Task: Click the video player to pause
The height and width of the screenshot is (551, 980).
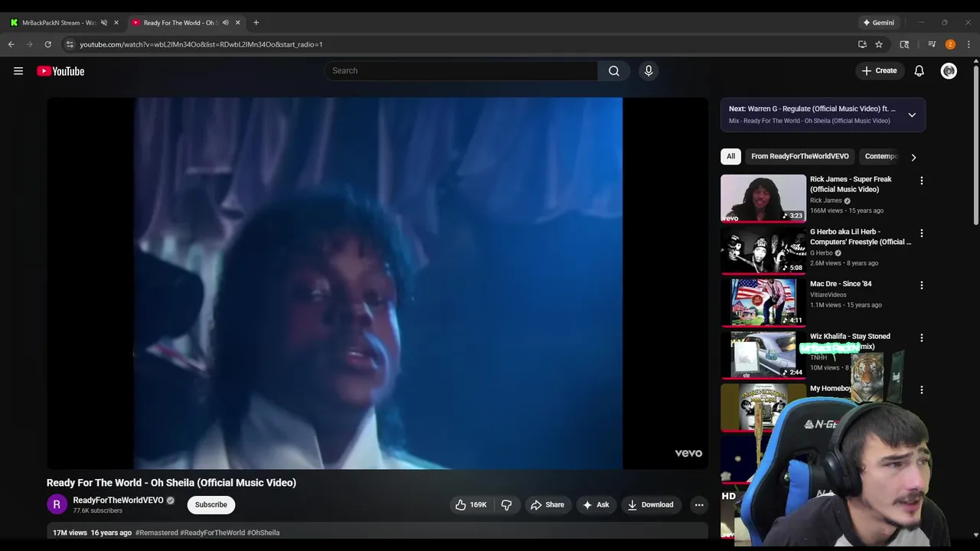Action: pos(378,283)
